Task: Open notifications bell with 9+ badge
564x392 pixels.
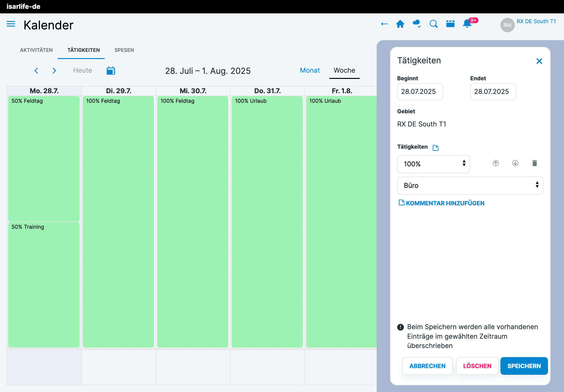Action: (467, 24)
